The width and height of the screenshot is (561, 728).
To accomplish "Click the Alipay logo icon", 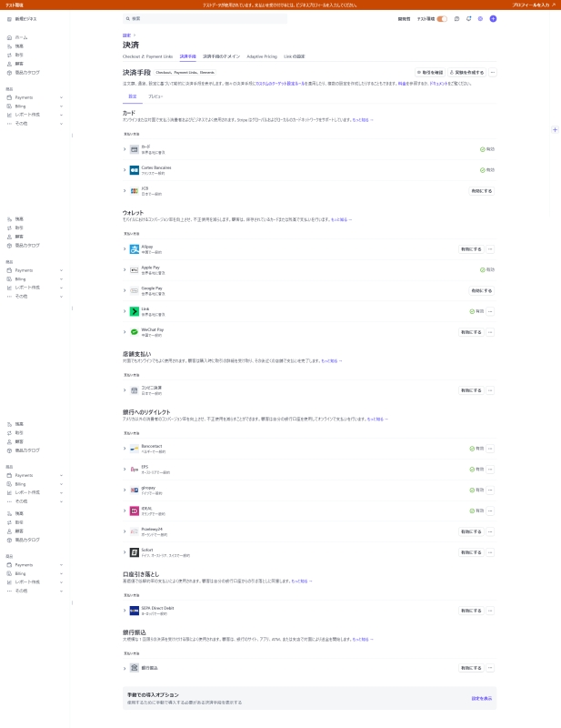I will tap(134, 249).
